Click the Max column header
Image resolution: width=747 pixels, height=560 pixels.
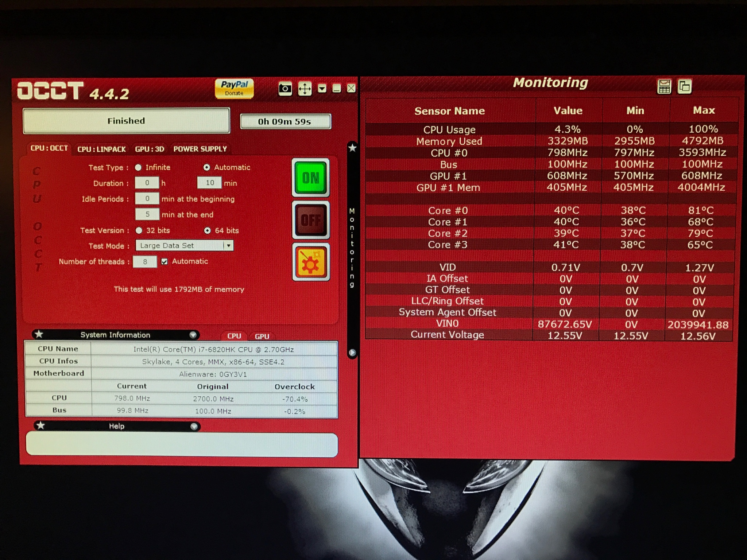(704, 110)
